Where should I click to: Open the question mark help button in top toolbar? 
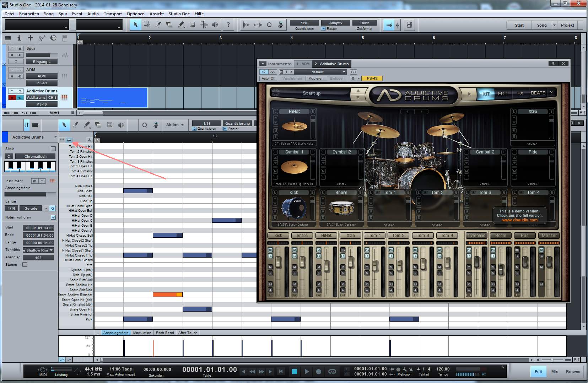tap(228, 25)
